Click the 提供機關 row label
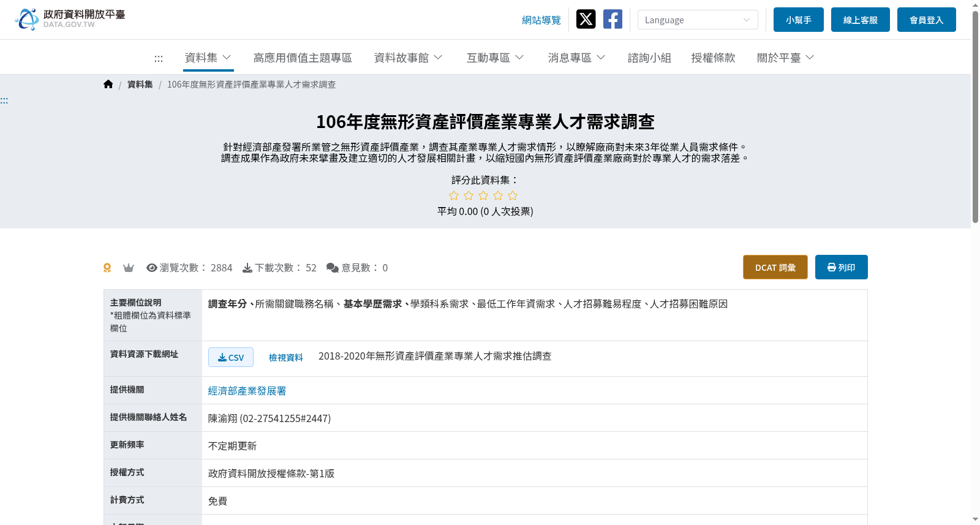Screen dimensions: 980x525 [127, 390]
